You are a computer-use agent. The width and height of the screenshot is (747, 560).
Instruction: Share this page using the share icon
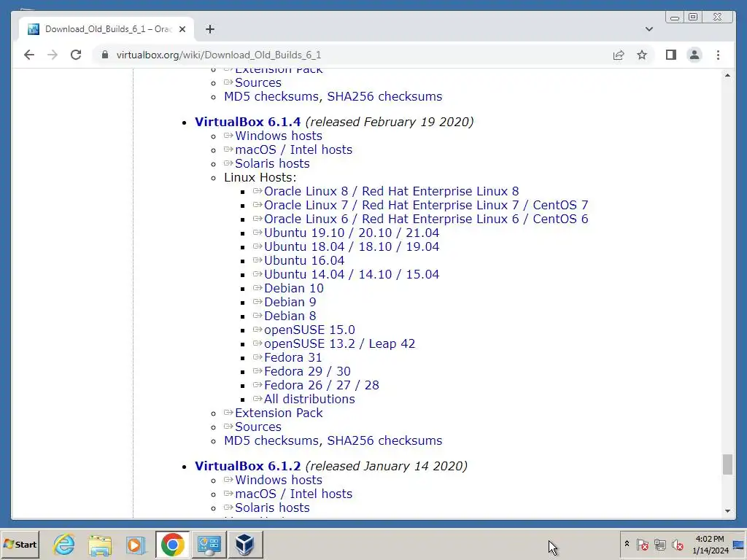[619, 55]
